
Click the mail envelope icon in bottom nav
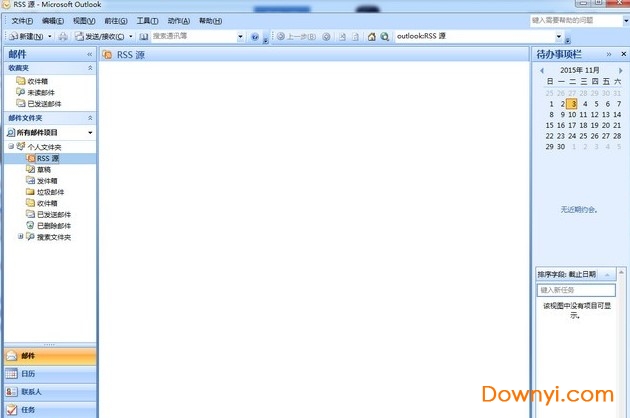[x=12, y=356]
